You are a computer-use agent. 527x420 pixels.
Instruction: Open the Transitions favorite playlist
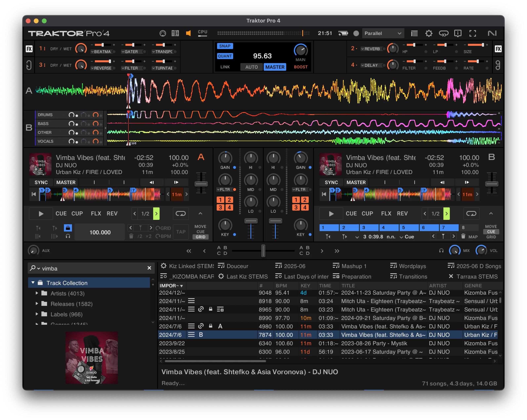pos(409,277)
